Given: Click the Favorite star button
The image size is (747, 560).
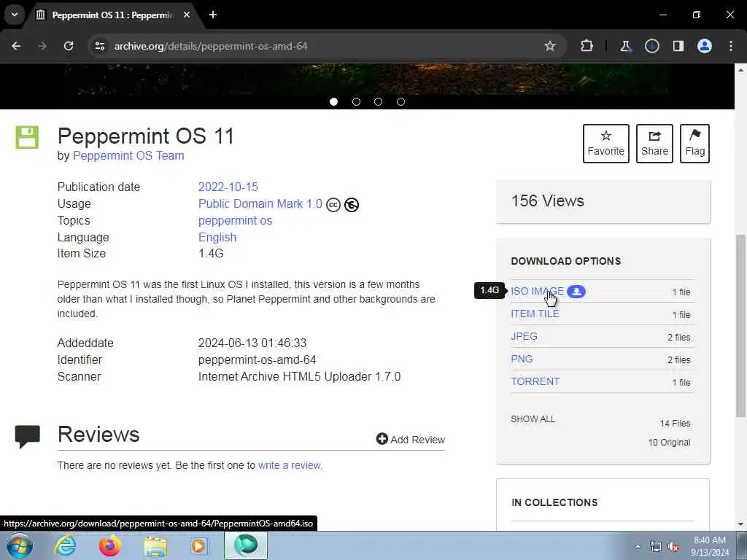Looking at the screenshot, I should point(606,144).
